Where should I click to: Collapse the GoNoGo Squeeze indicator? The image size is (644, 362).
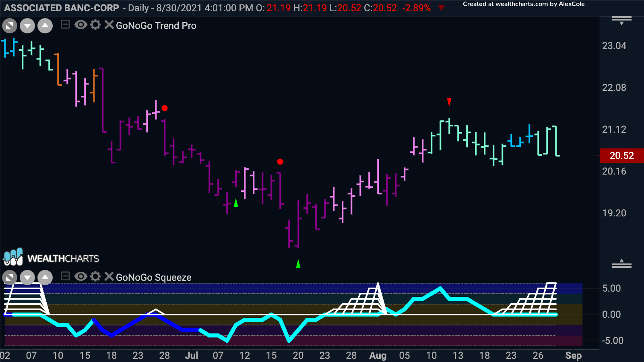point(65,276)
